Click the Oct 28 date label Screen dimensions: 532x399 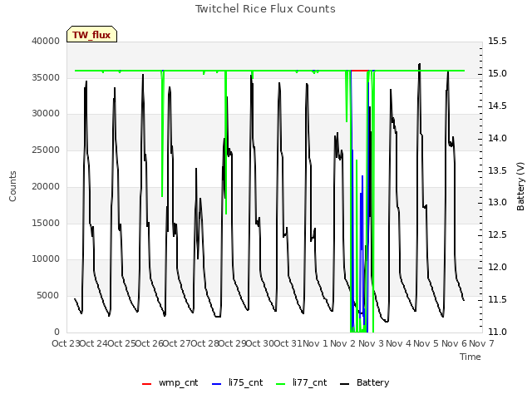click(204, 343)
